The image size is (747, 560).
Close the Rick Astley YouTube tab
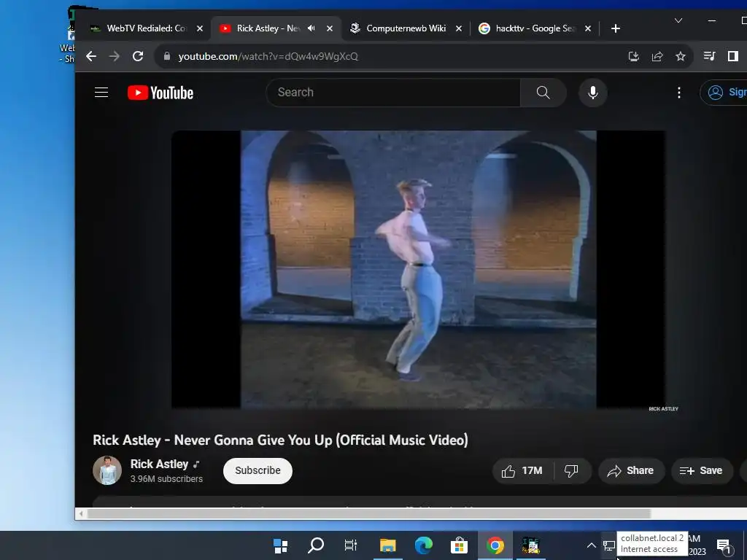pos(330,28)
